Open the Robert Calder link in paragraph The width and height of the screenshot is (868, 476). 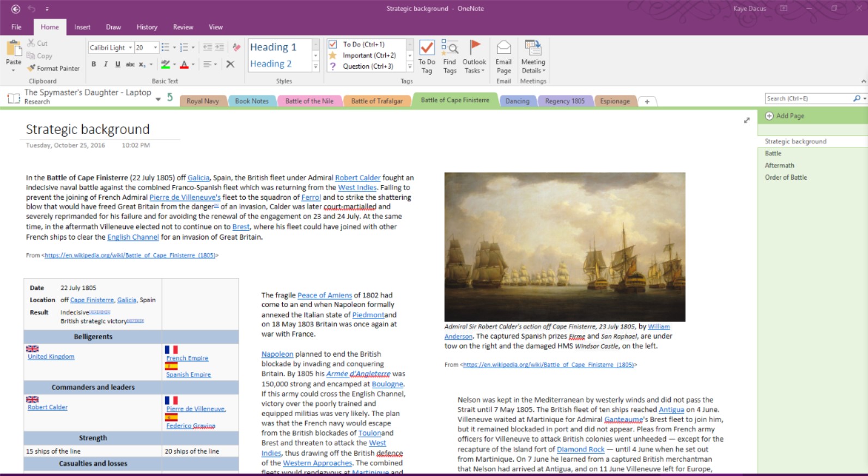pos(357,178)
